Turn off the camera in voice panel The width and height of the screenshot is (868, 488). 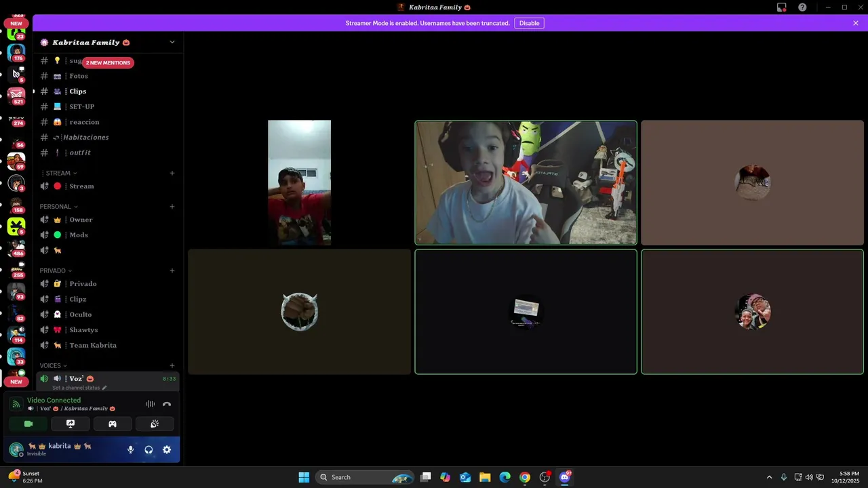coord(28,424)
